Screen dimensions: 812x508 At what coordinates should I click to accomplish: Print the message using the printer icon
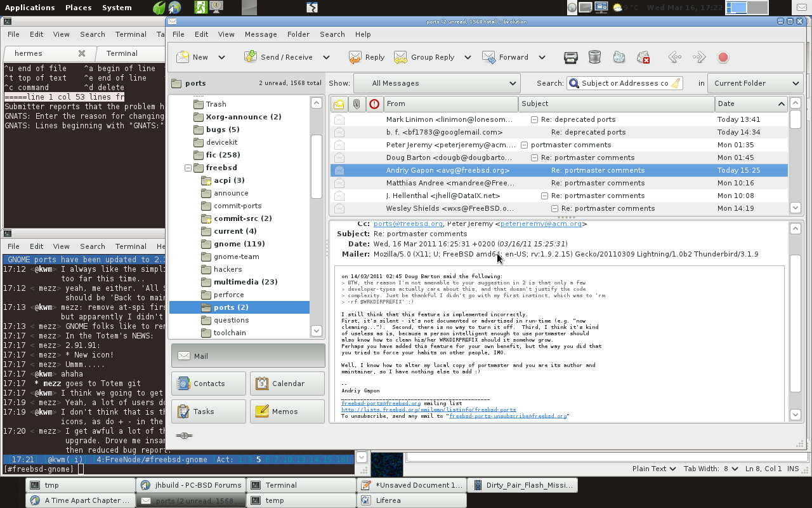570,57
